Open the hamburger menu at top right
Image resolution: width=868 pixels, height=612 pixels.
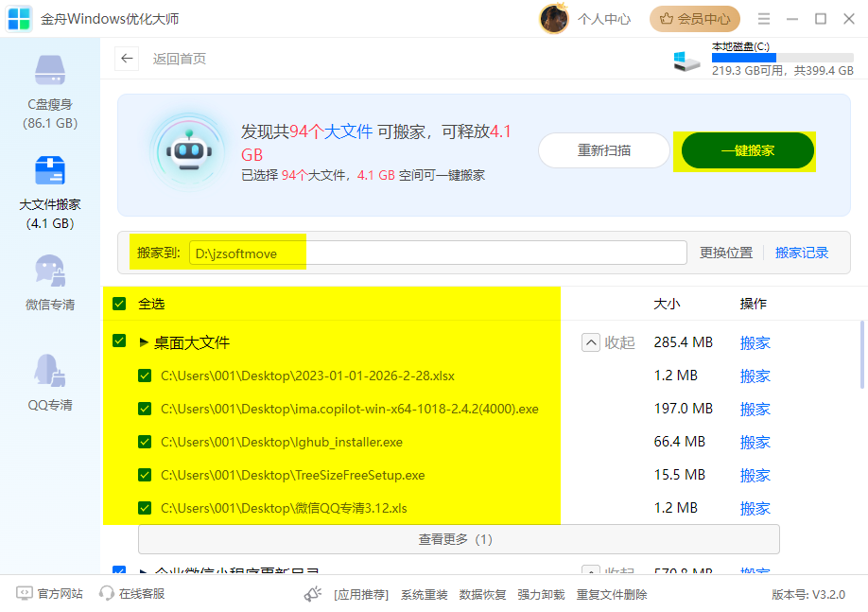pos(762,18)
